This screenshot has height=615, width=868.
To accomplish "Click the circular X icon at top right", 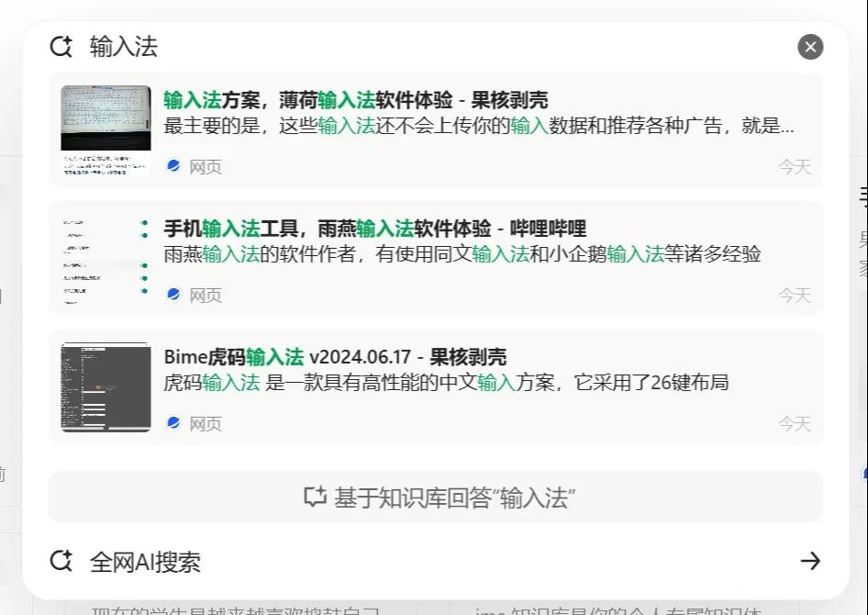I will tap(810, 47).
